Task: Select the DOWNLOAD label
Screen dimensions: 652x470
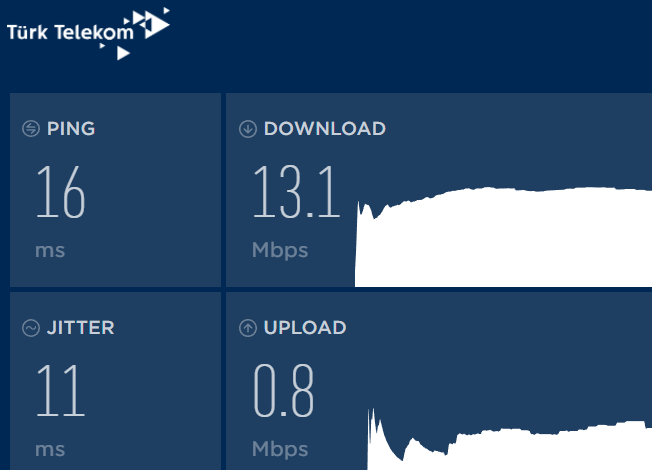Action: (325, 129)
